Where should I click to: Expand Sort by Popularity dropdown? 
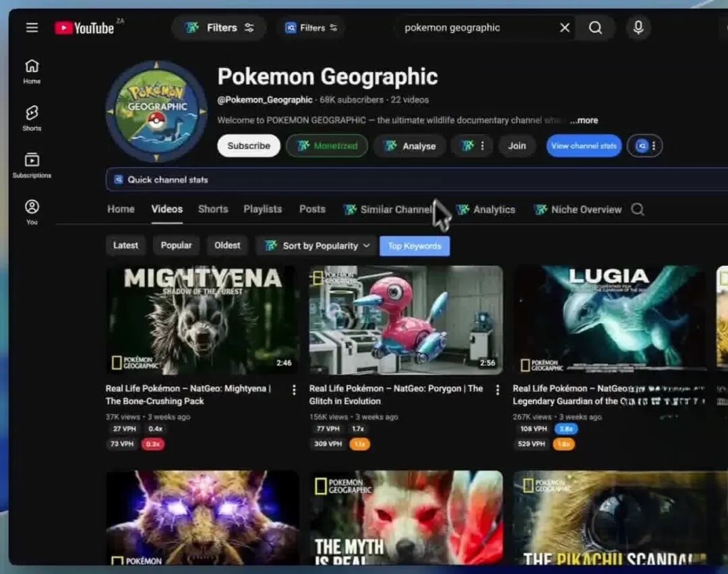point(316,246)
